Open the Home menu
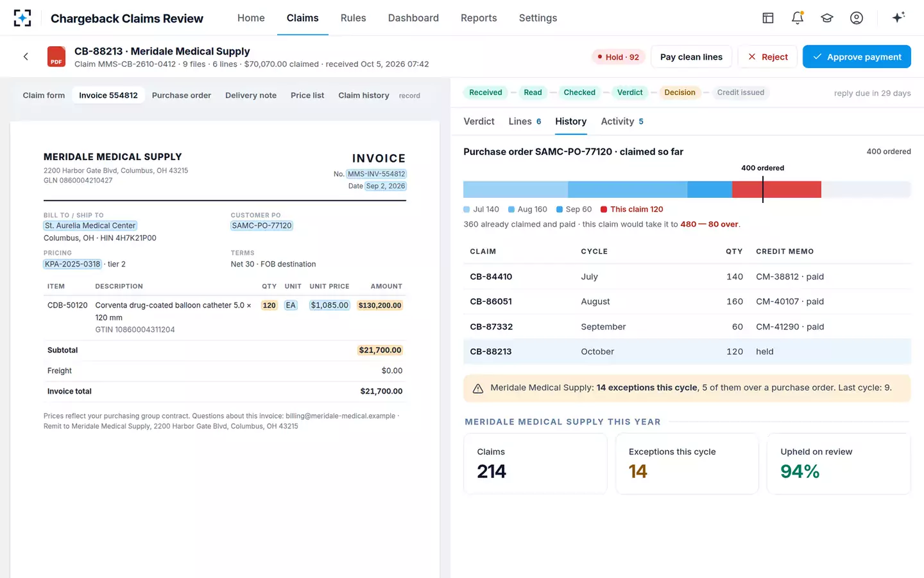Screen dimensions: 924x578 pyautogui.click(x=251, y=18)
